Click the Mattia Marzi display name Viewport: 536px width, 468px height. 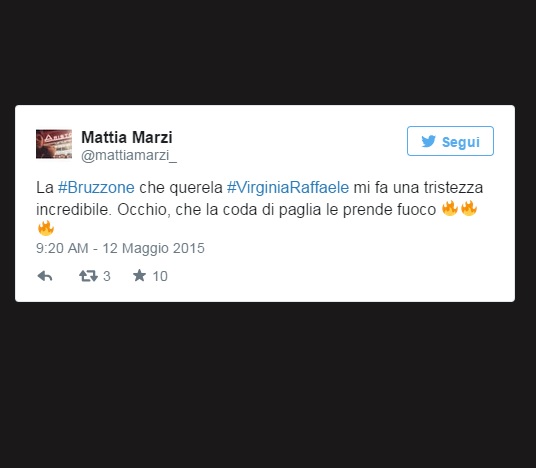click(127, 137)
